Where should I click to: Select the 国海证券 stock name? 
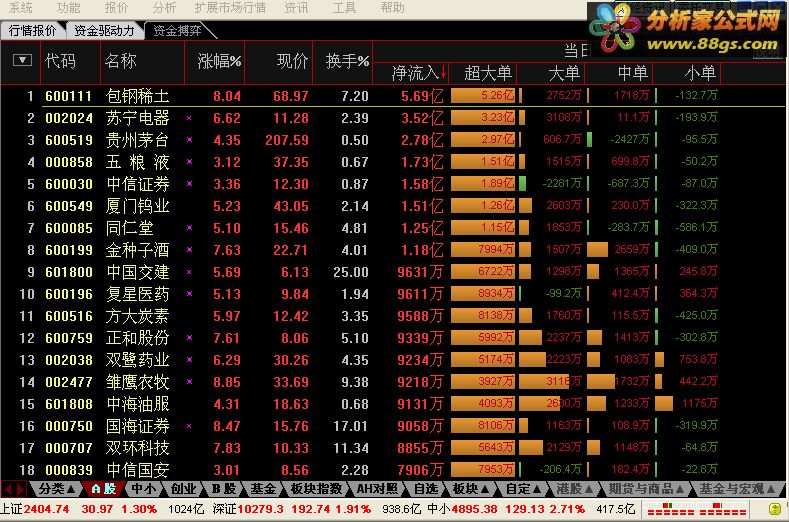pos(137,426)
